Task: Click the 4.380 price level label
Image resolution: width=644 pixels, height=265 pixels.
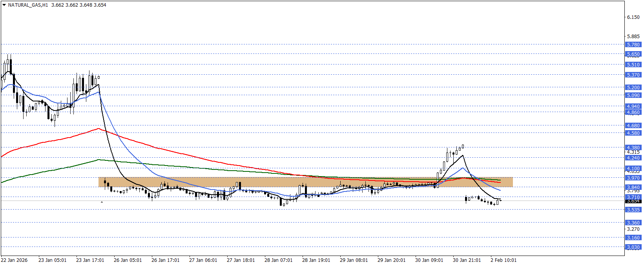Action: point(633,148)
